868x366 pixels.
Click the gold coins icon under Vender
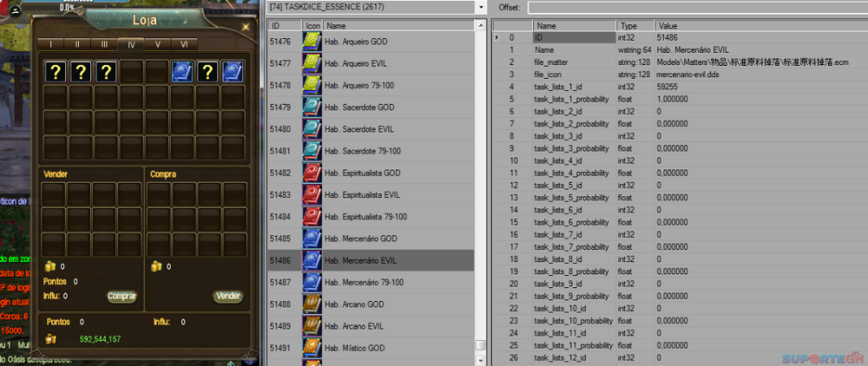[x=49, y=266]
